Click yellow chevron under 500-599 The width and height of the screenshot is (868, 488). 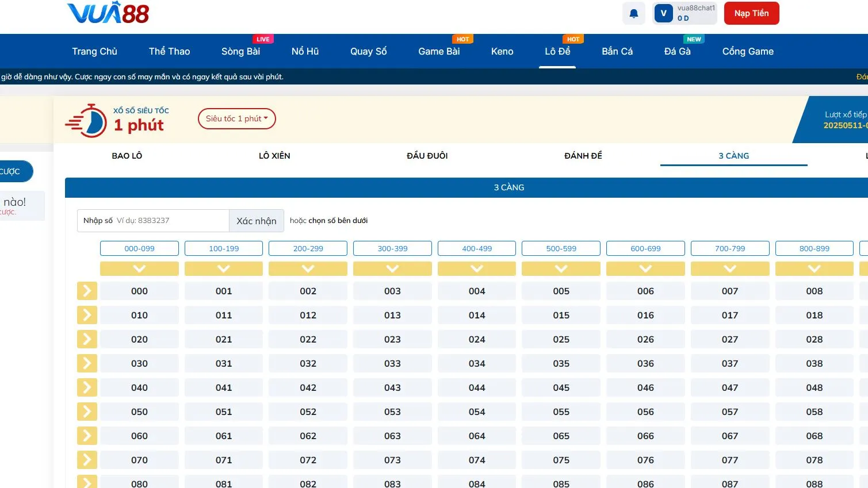point(561,268)
